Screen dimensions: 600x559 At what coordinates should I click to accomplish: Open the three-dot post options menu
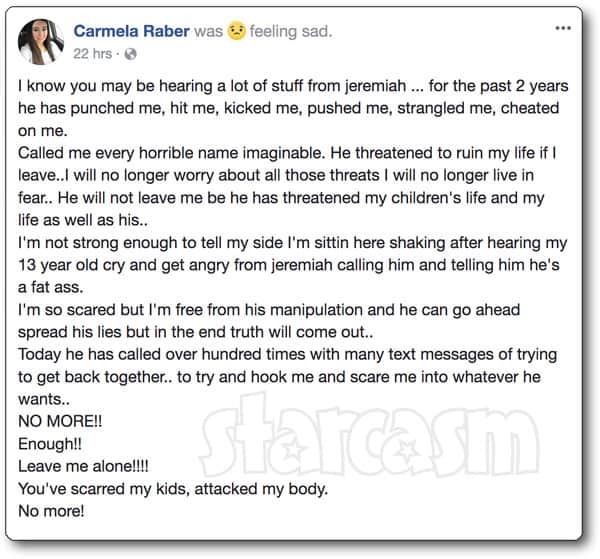point(563,28)
